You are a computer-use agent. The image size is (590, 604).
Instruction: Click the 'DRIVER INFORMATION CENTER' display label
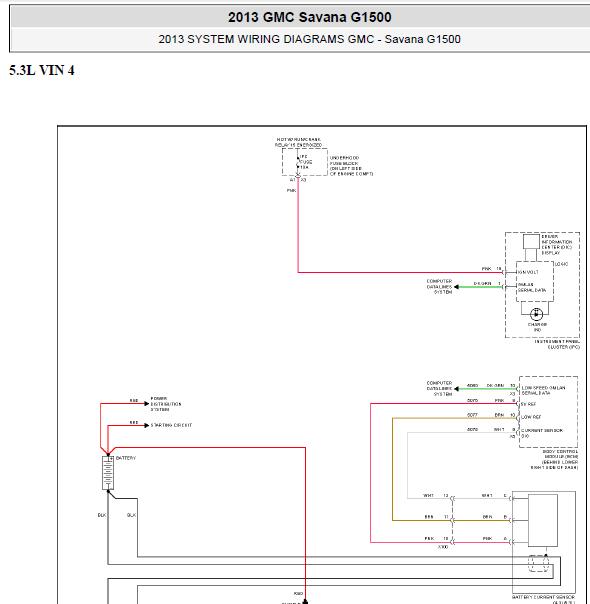click(556, 245)
